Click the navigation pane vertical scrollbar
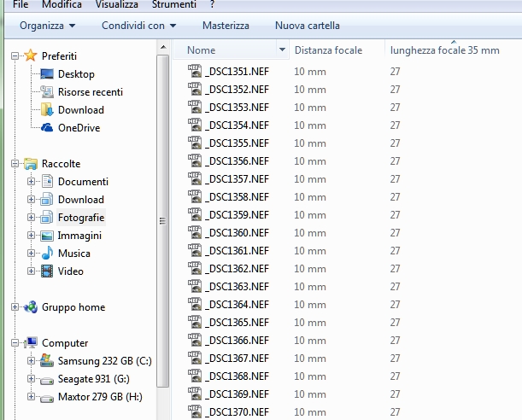This screenshot has width=522, height=420. click(164, 222)
